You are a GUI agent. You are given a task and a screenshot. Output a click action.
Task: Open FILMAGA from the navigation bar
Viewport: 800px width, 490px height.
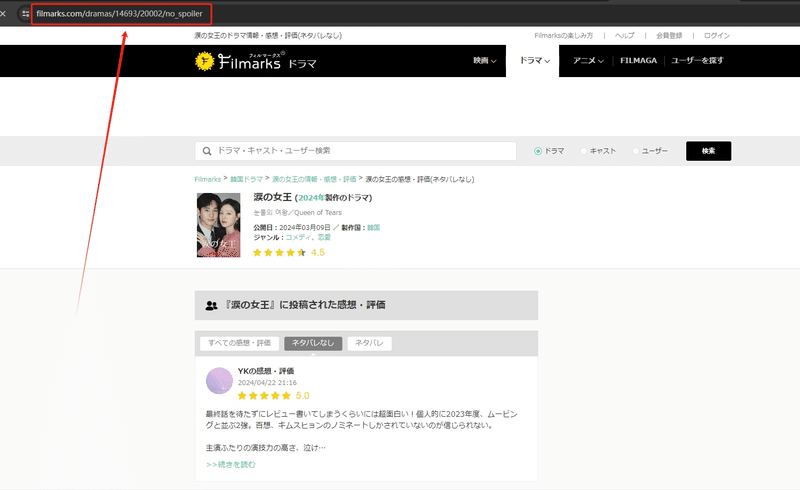pyautogui.click(x=638, y=61)
